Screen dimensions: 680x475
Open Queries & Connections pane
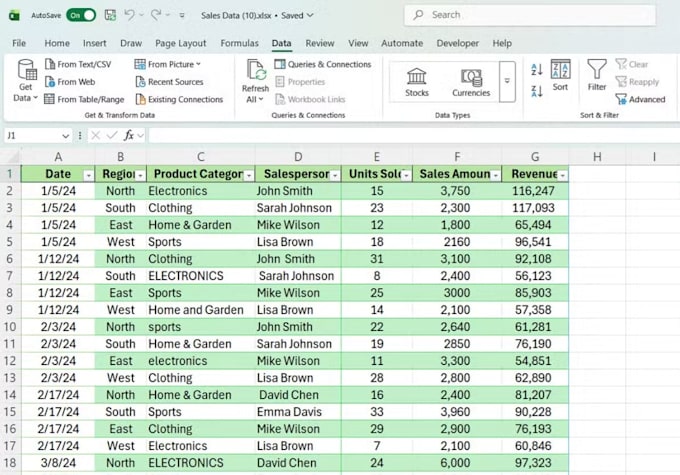click(323, 64)
